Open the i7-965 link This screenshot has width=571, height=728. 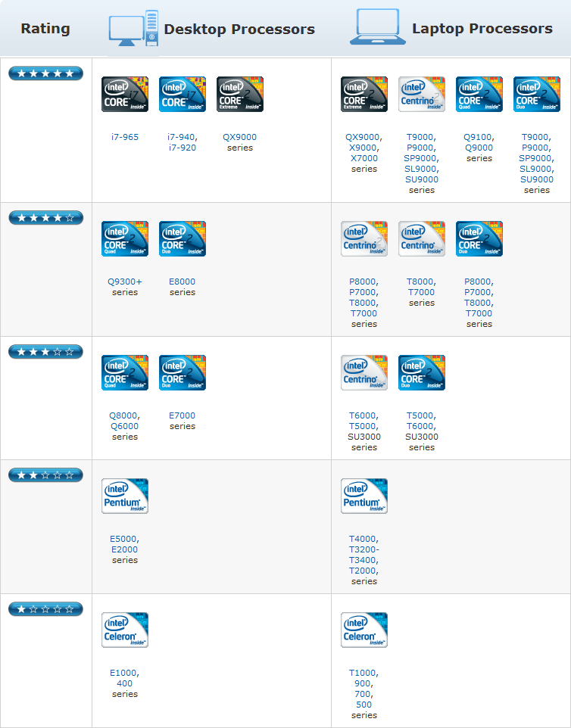[124, 137]
